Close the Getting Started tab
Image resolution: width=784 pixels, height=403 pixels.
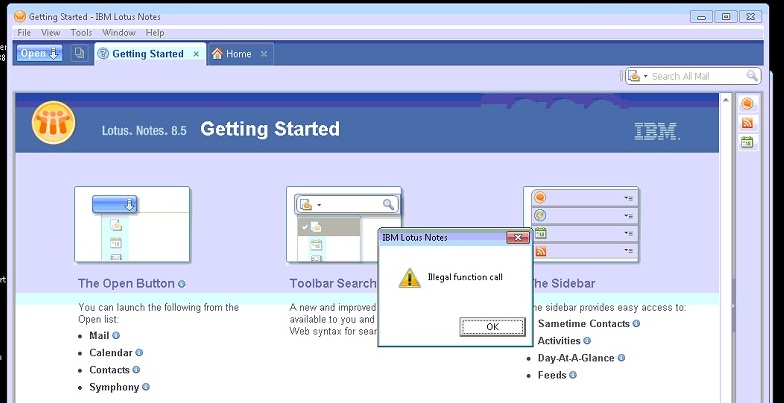[196, 54]
